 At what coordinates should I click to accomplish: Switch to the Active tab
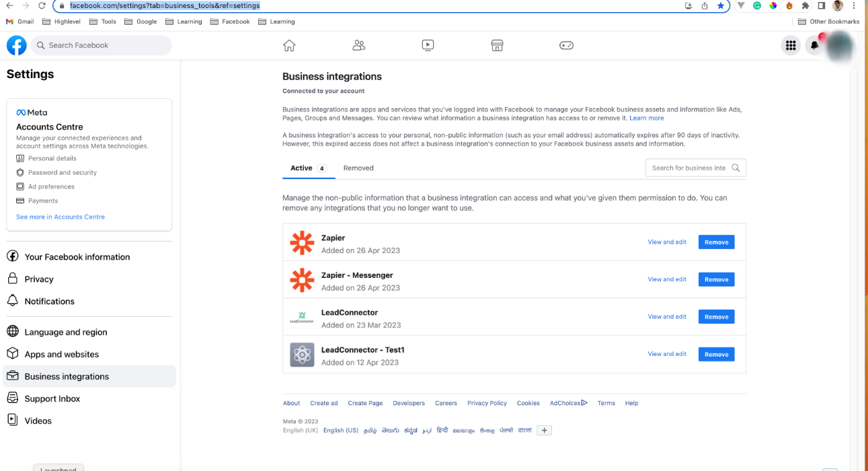[308, 168]
